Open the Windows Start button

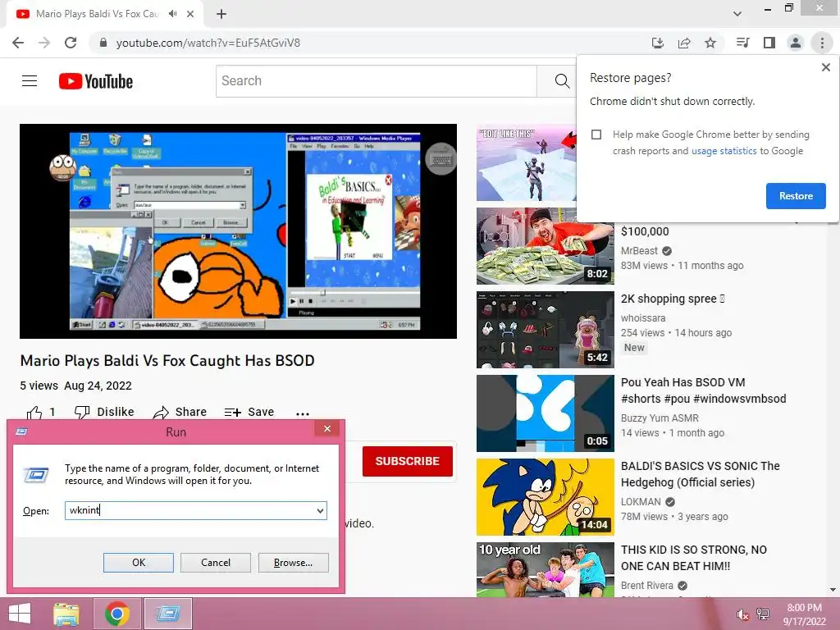[x=20, y=614]
